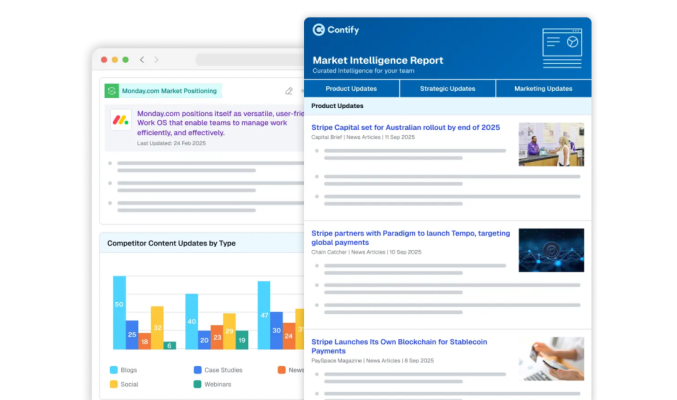The width and height of the screenshot is (677, 400).
Task: Click 'Last Updated: 24 Feb 2025' text
Action: pyautogui.click(x=171, y=143)
